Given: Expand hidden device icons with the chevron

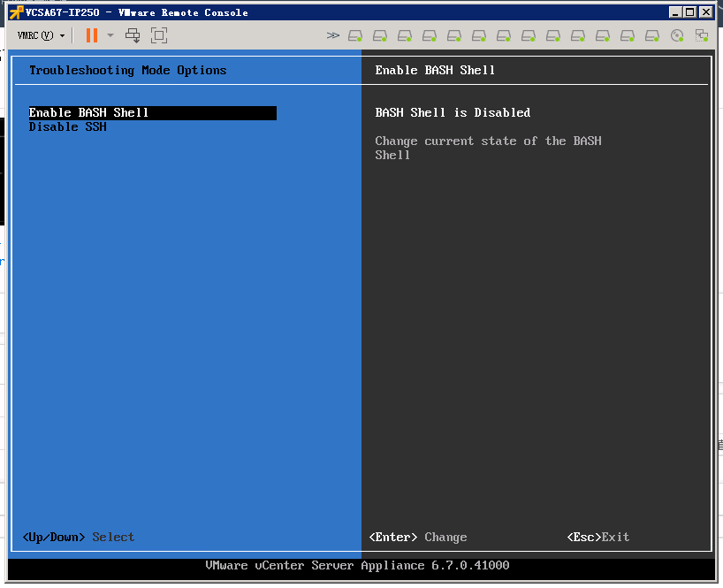Looking at the screenshot, I should [x=333, y=35].
